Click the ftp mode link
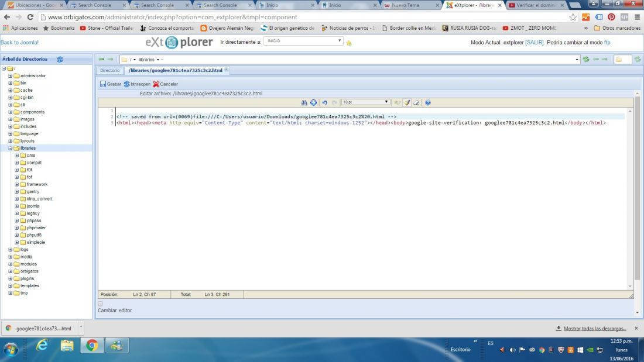The height and width of the screenshot is (362, 644). tap(607, 42)
